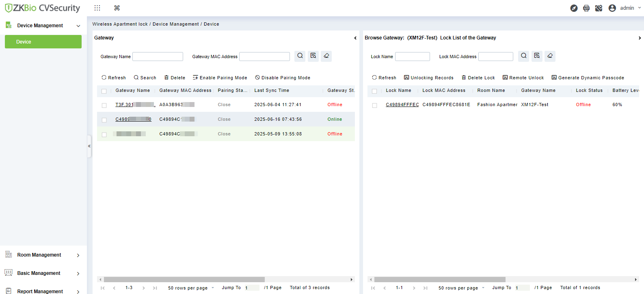Screen dimensions: 644x294
Task: Click Generate Dynamic Passcode
Action: tap(588, 78)
